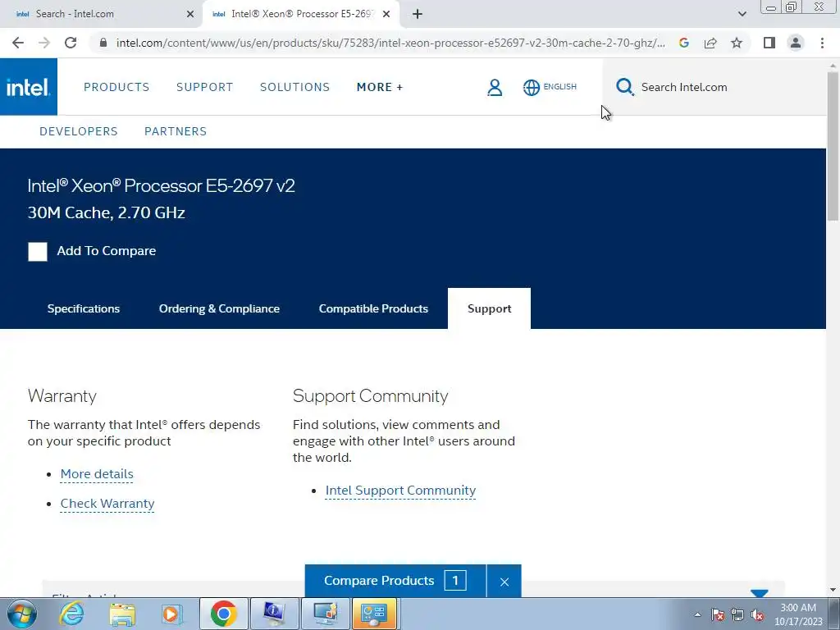Open Intel Support Community link
Image resolution: width=840 pixels, height=630 pixels.
pos(400,491)
